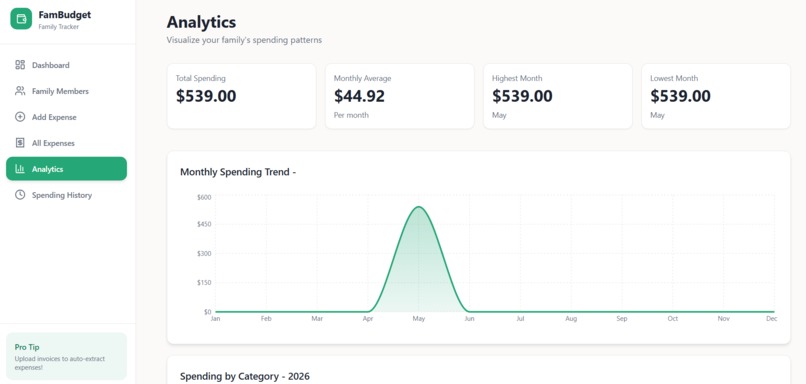The width and height of the screenshot is (806, 384).
Task: Click the Family Members people icon
Action: pos(20,91)
